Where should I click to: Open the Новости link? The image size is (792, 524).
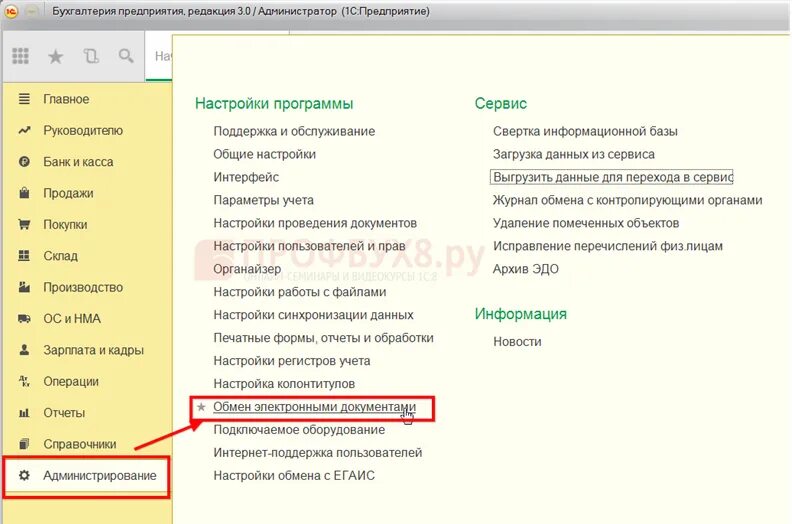pyautogui.click(x=517, y=342)
